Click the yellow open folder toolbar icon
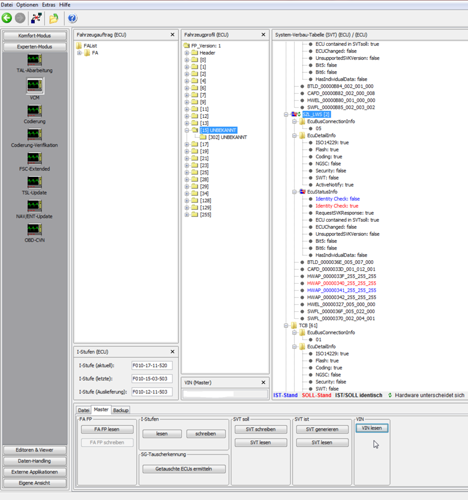Image resolution: width=468 pixels, height=500 pixels. pyautogui.click(x=54, y=18)
